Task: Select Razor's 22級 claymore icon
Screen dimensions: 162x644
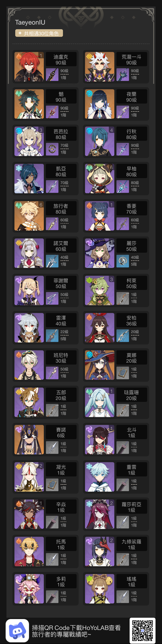Action: click(x=52, y=335)
